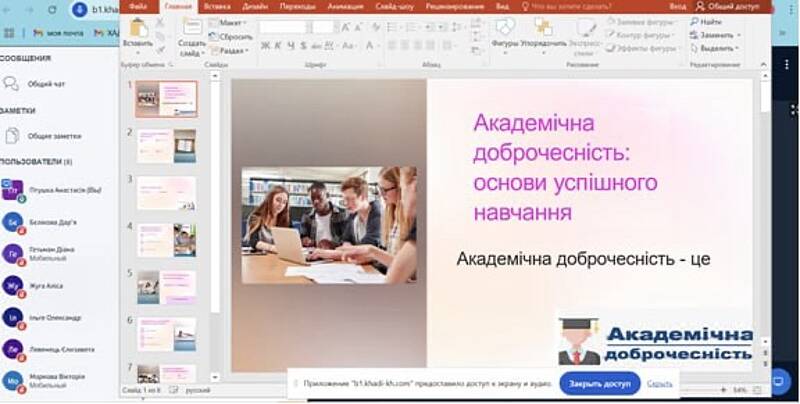Screen dimensions: 800x404
Task: Click the Arrange (Упорядочить) icon
Action: [x=543, y=30]
